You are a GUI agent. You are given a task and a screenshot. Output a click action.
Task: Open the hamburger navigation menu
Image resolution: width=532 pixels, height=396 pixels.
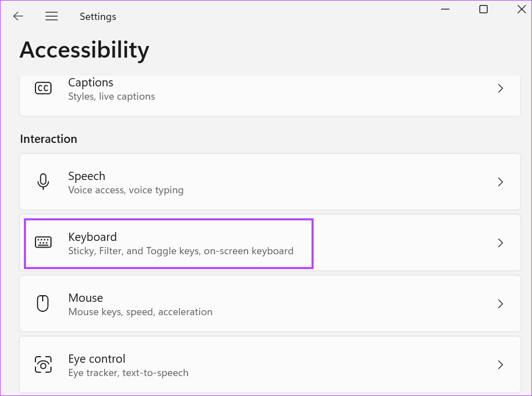click(x=52, y=16)
